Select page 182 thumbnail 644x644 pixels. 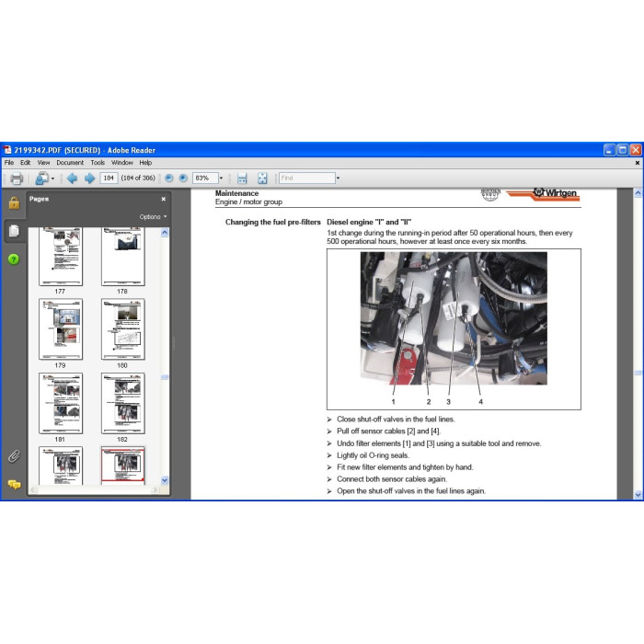[122, 403]
